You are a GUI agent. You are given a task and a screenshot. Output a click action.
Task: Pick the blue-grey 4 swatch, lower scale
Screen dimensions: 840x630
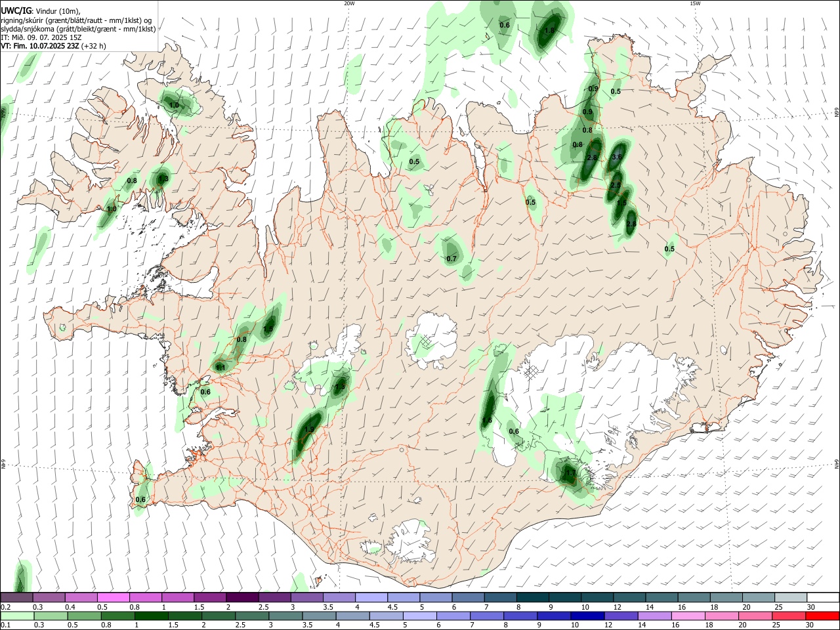[x=352, y=616]
